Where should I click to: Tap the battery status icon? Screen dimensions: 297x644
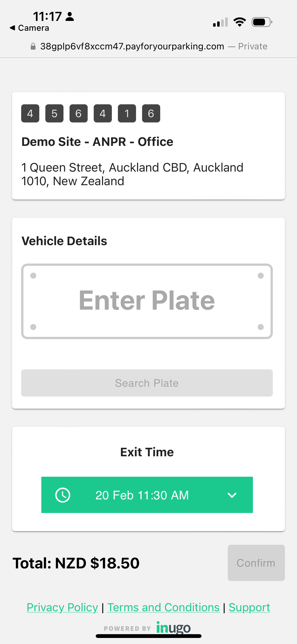point(262,22)
